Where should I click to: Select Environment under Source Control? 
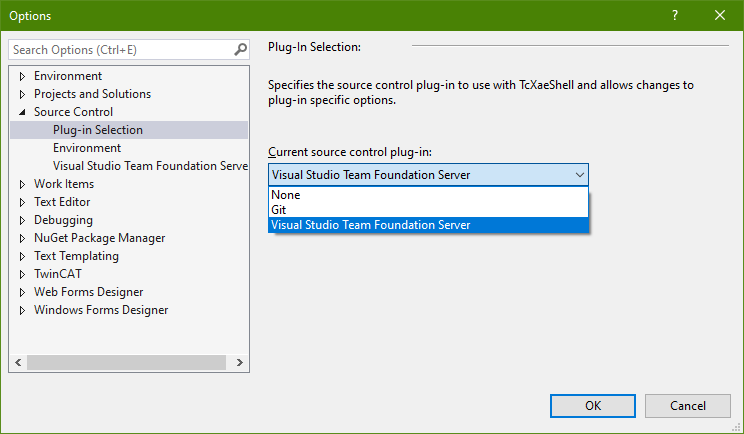87,148
